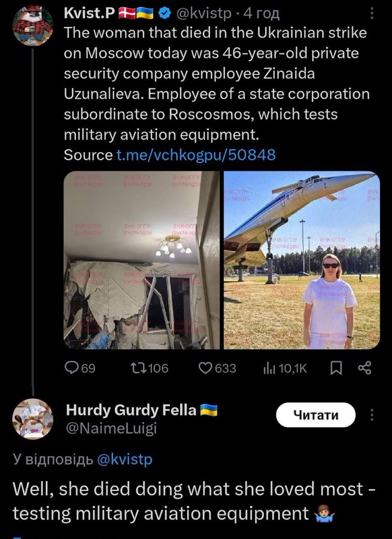Image resolution: width=392 pixels, height=539 pixels.
Task: View post analytics bar chart icon
Action: coord(268,368)
